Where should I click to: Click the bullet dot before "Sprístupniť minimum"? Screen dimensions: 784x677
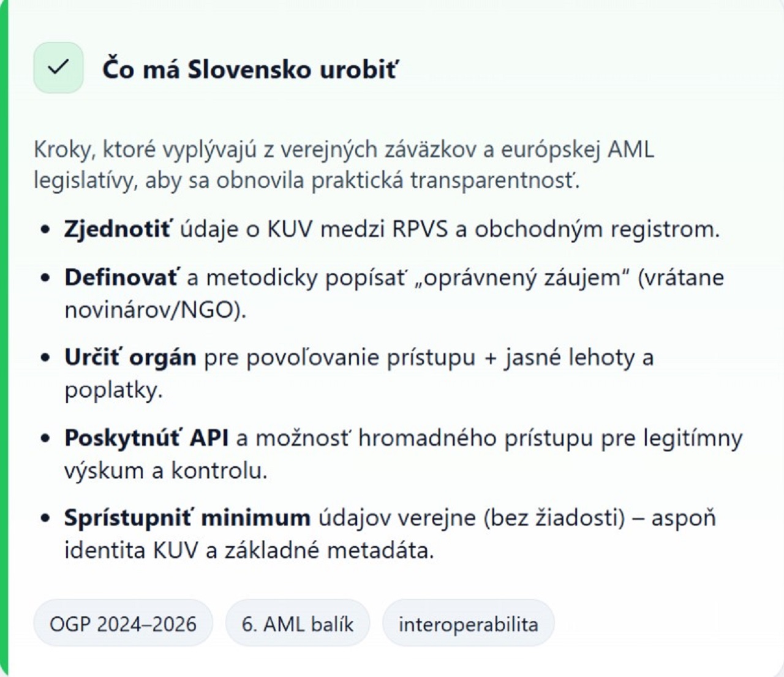(x=45, y=518)
